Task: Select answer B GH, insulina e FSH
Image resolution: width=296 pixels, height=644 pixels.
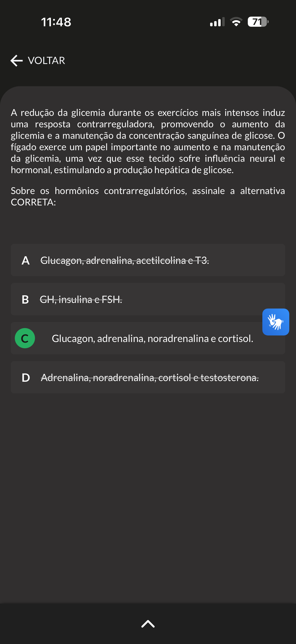Action: pyautogui.click(x=148, y=299)
